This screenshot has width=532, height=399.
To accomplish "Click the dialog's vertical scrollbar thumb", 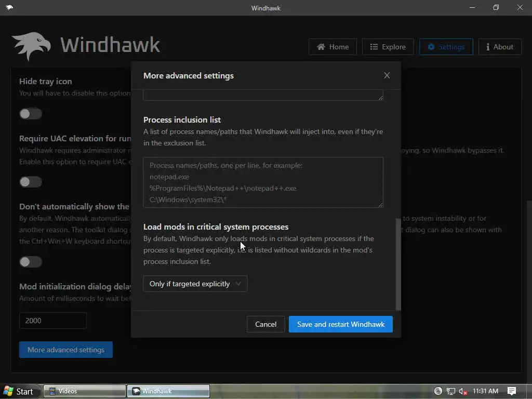I will pyautogui.click(x=398, y=264).
